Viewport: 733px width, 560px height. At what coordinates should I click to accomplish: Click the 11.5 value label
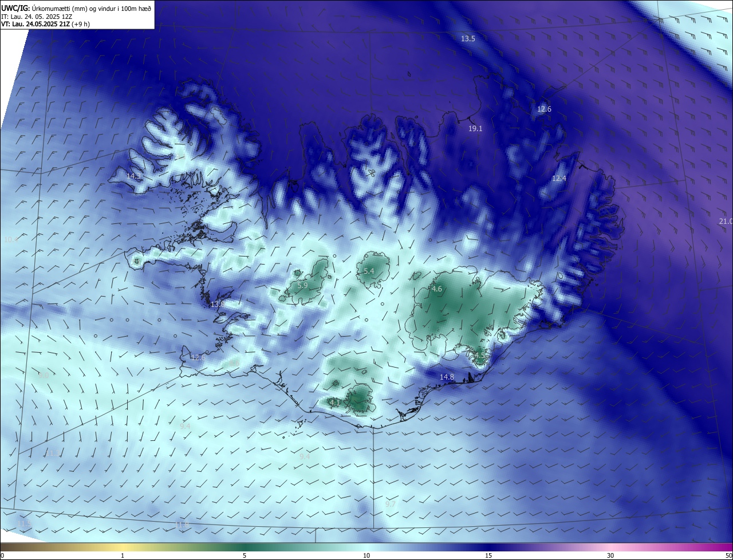[x=25, y=523]
